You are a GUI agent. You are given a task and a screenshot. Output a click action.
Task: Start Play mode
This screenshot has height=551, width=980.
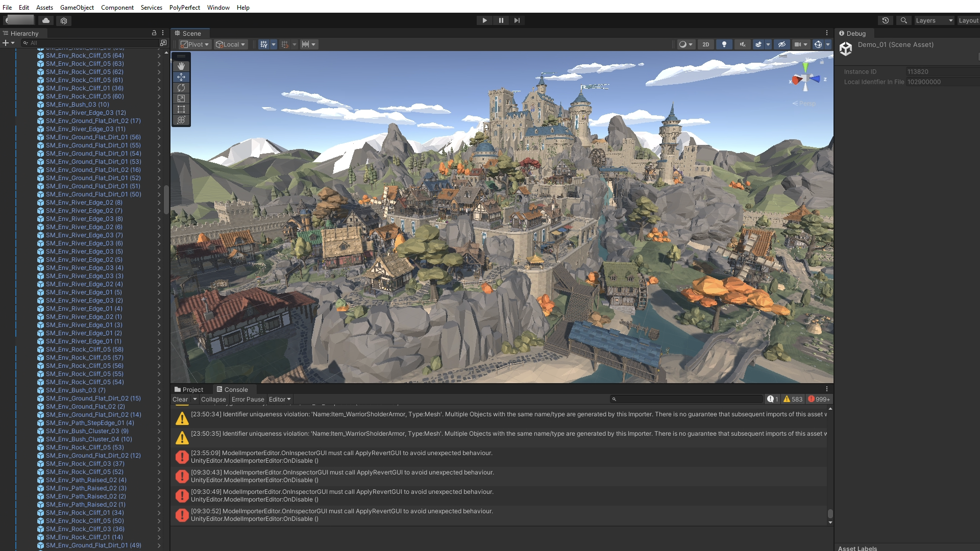484,20
